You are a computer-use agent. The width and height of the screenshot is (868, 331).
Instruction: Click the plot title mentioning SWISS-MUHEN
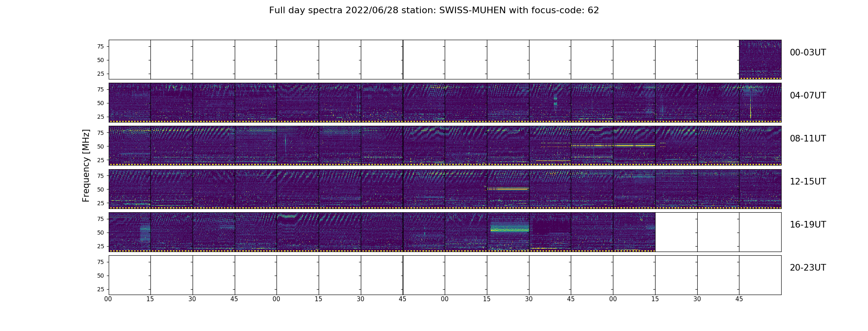pyautogui.click(x=434, y=10)
